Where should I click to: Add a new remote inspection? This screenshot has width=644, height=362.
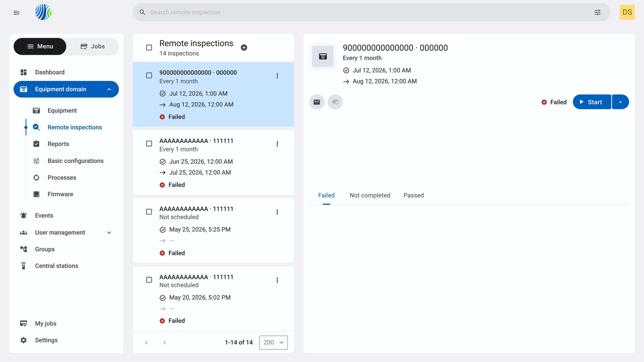tap(244, 47)
